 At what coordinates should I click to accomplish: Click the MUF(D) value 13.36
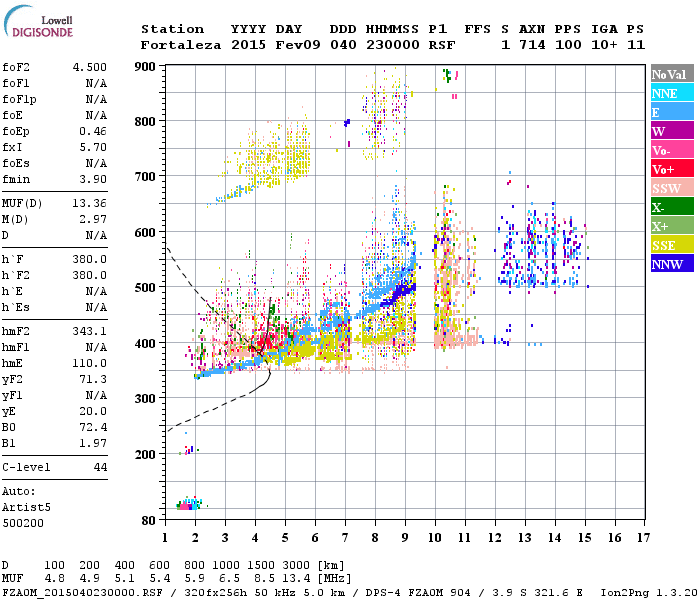[x=90, y=204]
